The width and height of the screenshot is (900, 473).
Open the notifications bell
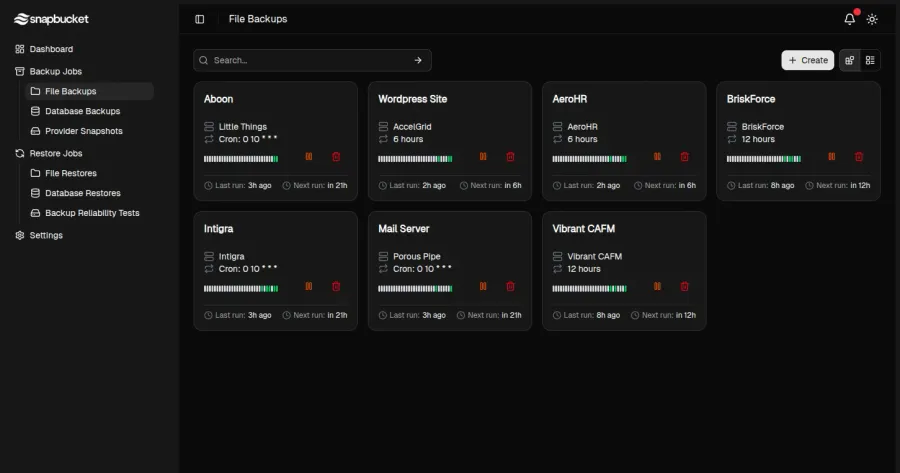point(849,19)
